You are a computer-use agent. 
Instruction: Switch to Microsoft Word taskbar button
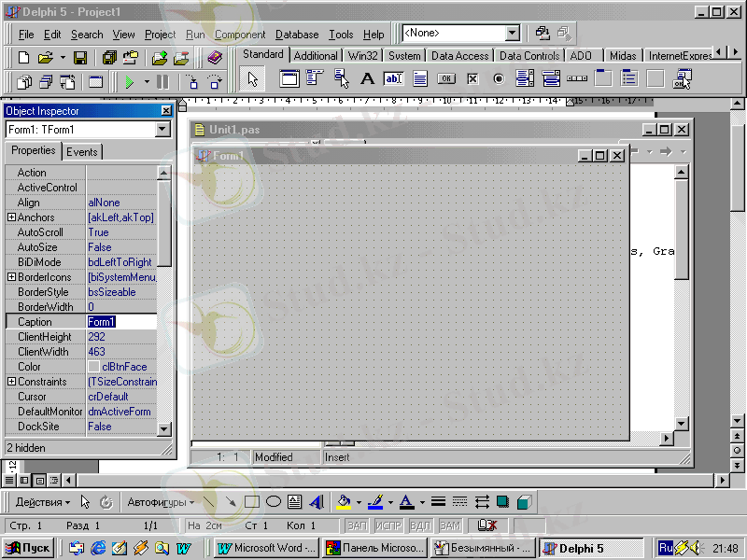tap(266, 548)
